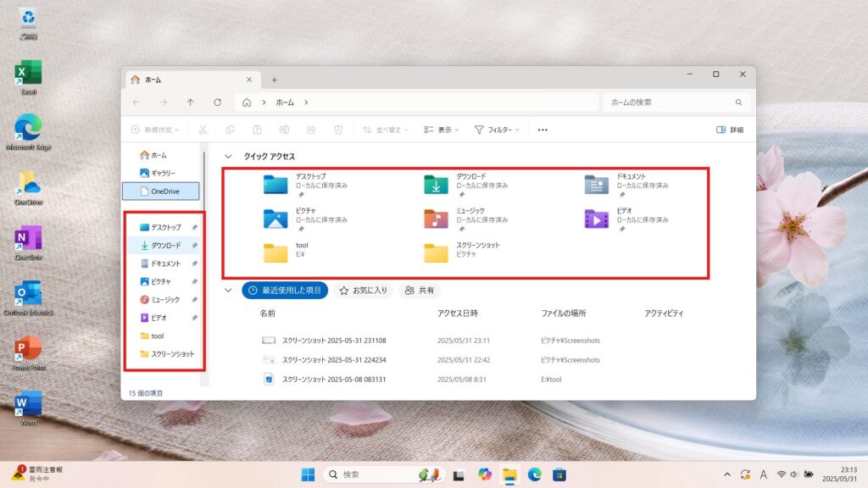Click the Delete trash icon
Viewport: 868px width, 488px height.
click(x=338, y=130)
